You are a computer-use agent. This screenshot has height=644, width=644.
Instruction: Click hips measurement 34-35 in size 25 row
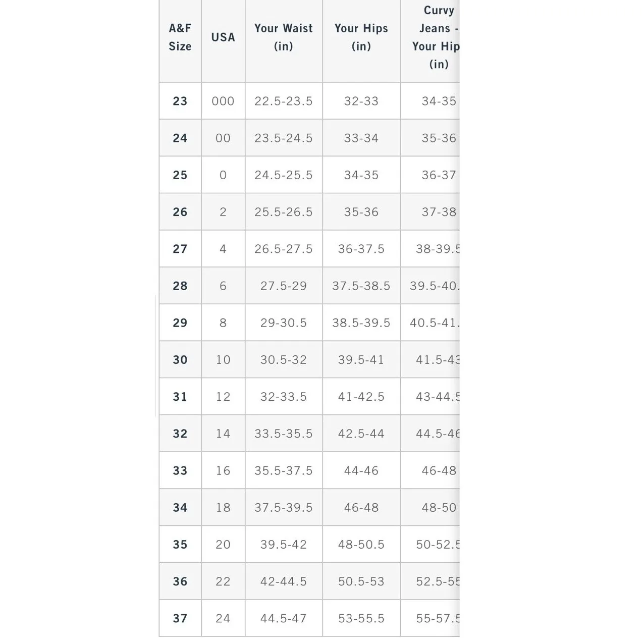[361, 175]
